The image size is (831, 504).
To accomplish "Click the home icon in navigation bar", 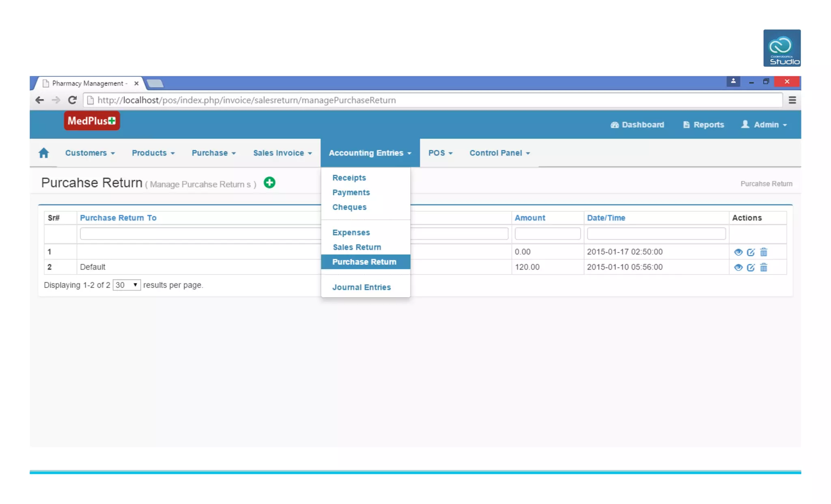I will tap(43, 153).
